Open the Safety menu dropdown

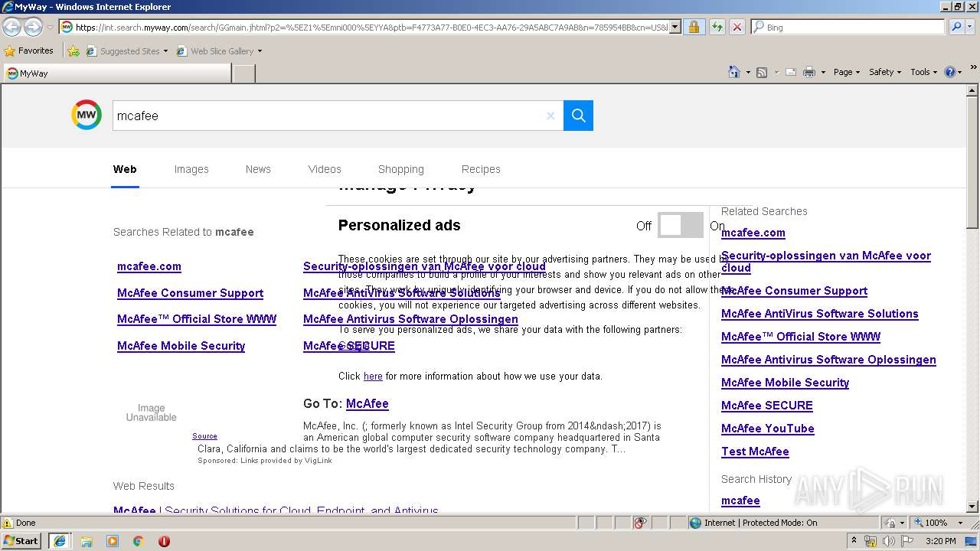coord(885,72)
